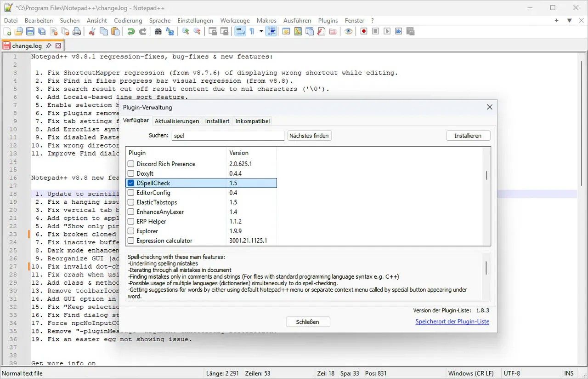Click the Undo arrow icon
This screenshot has width=588, height=379.
point(131,32)
